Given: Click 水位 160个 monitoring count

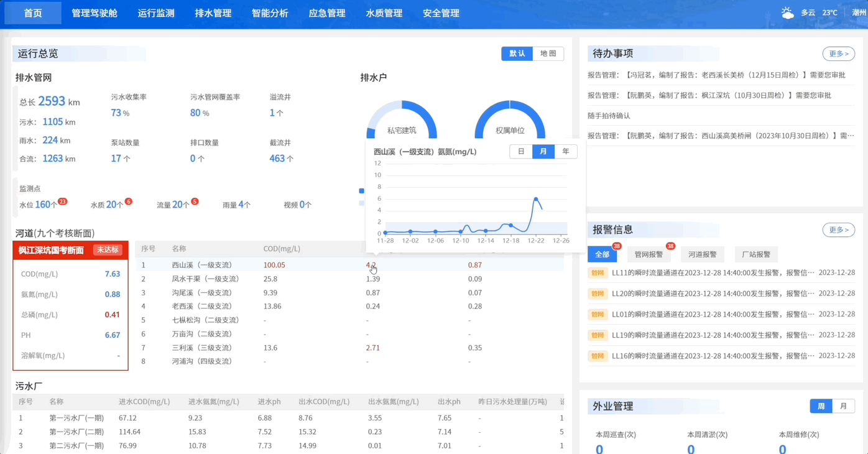Looking at the screenshot, I should coord(38,205).
